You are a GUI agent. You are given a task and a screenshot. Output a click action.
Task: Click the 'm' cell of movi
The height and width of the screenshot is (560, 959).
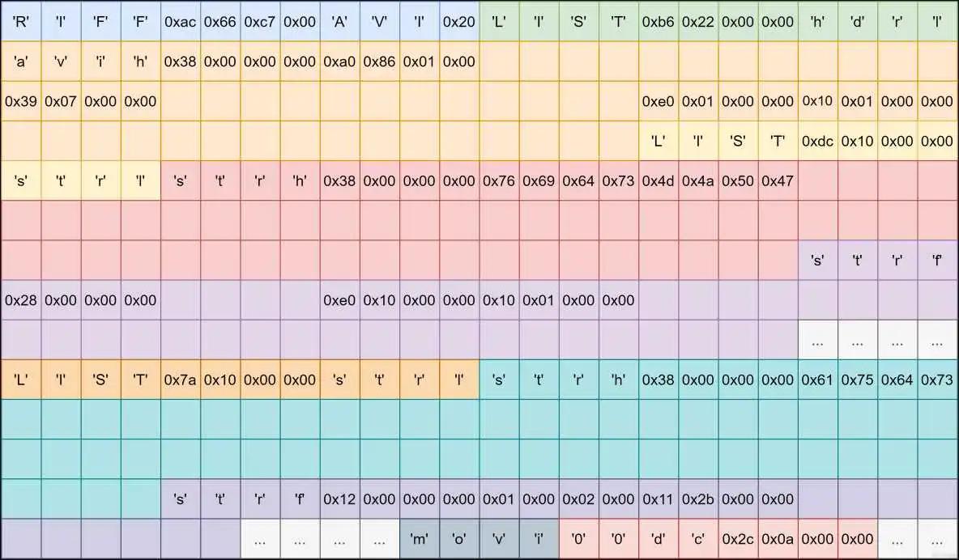420,539
